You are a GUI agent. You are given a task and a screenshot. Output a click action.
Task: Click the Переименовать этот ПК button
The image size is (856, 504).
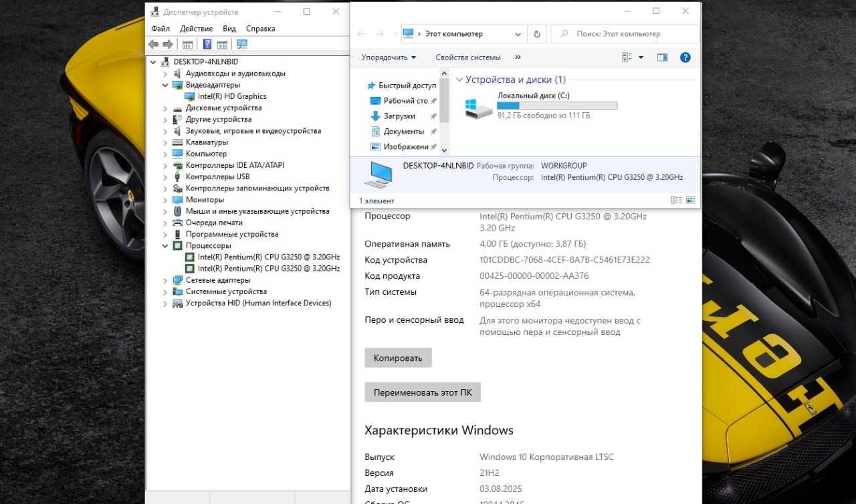[423, 392]
